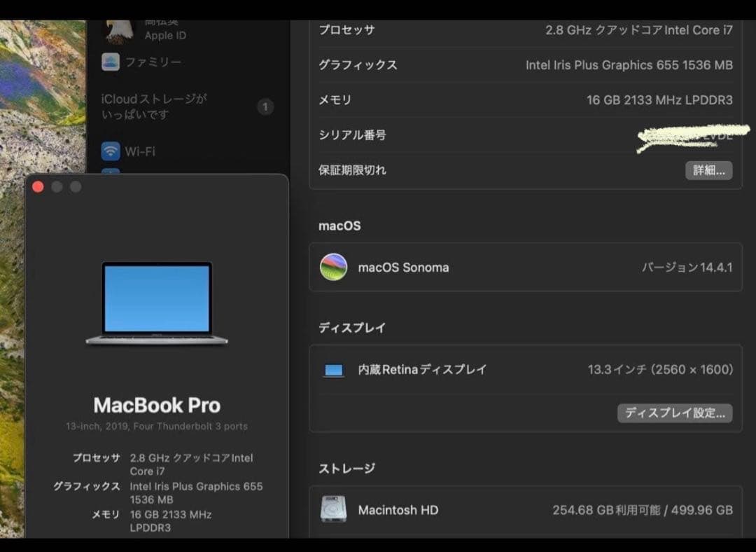Click the 13.3インチ (2560 × 1600) value
Viewport: 756px width, 552px height.
click(x=661, y=370)
